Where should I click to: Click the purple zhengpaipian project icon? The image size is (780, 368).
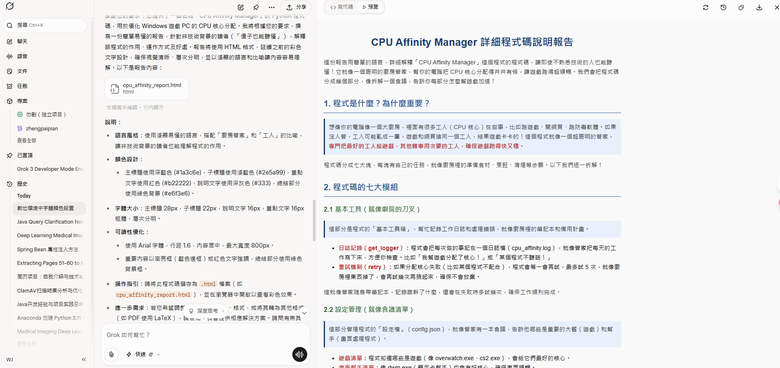[x=20, y=128]
